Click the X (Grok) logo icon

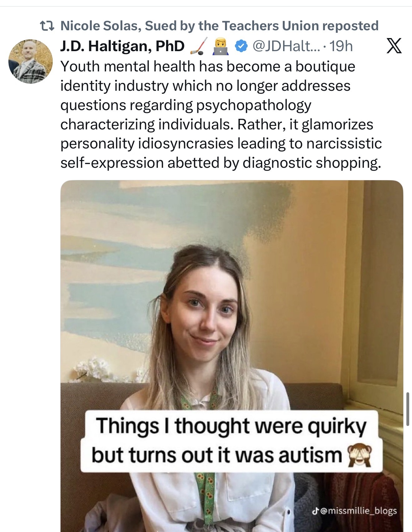pyautogui.click(x=394, y=46)
